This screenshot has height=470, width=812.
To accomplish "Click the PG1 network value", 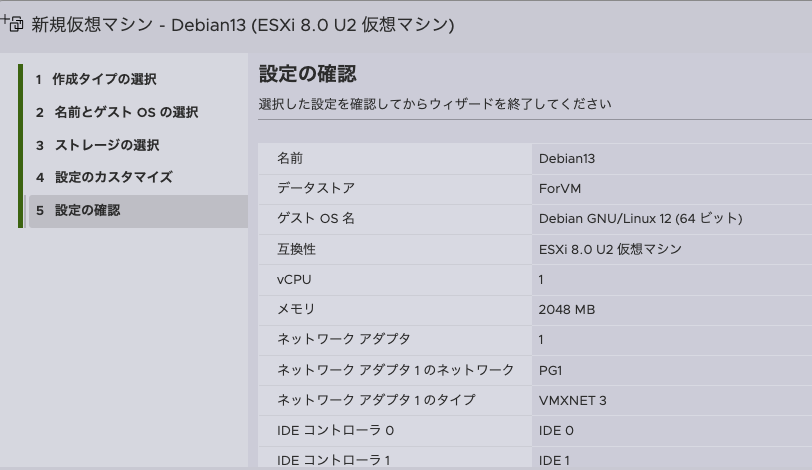I will (550, 371).
